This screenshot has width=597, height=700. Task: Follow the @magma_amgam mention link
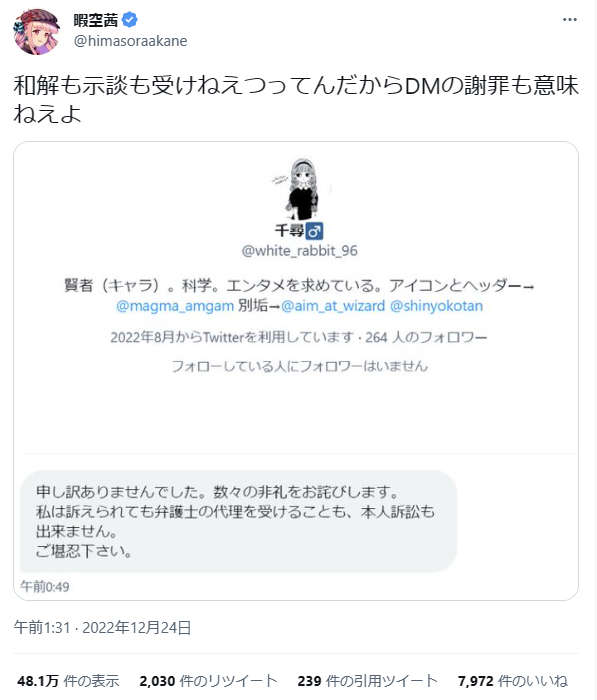(175, 306)
